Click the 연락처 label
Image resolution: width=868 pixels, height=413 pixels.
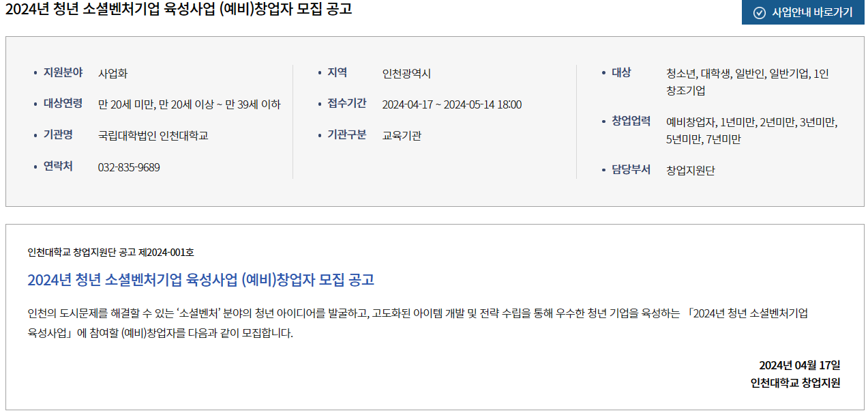point(58,167)
